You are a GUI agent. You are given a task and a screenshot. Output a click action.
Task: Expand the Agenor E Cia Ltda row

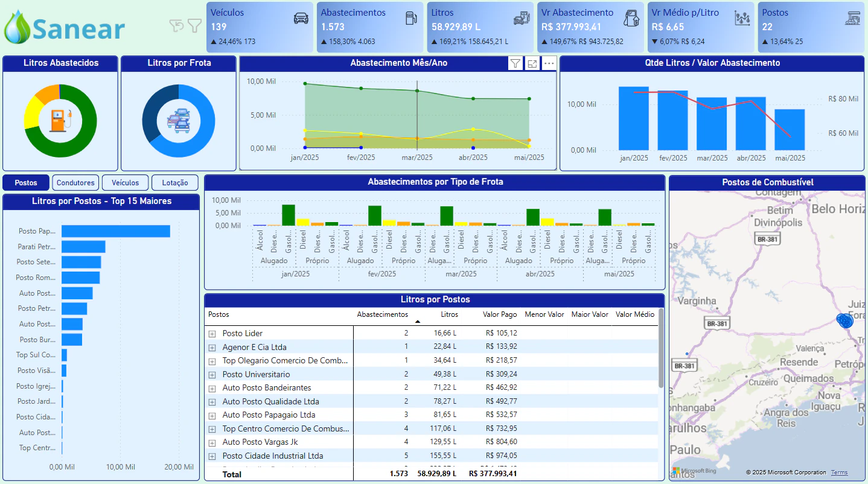(x=212, y=348)
